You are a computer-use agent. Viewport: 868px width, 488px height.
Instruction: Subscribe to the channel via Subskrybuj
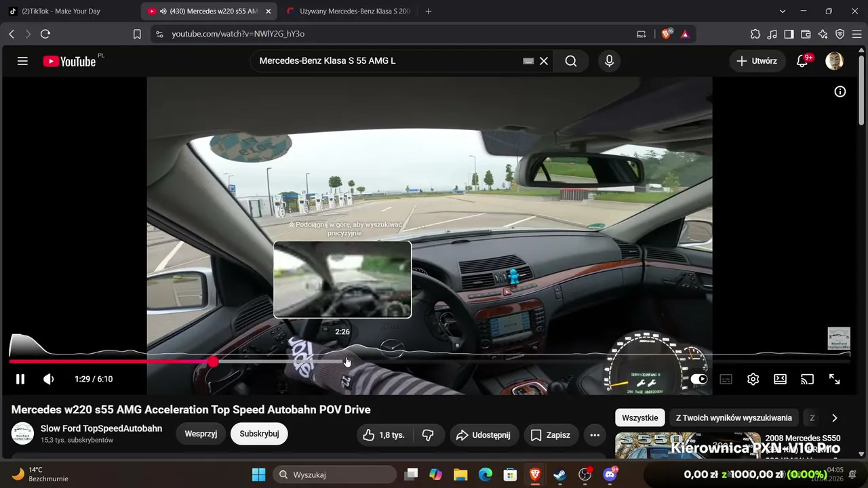pyautogui.click(x=259, y=434)
